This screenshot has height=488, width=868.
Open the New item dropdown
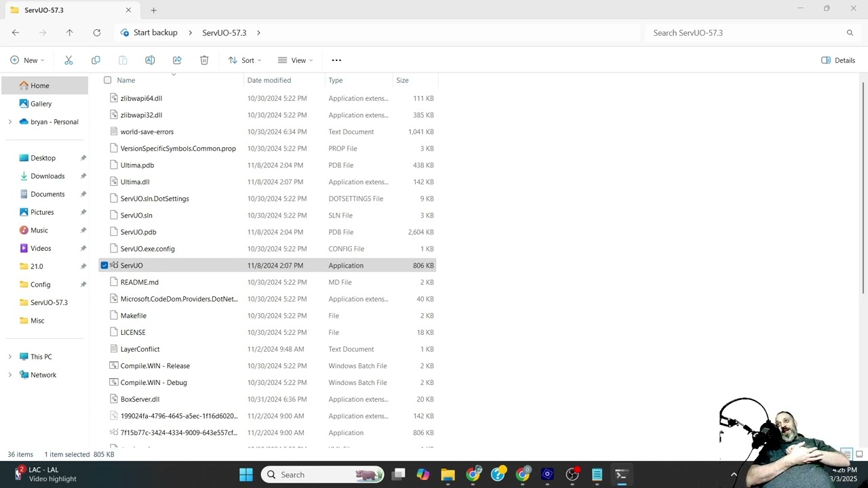tap(28, 60)
